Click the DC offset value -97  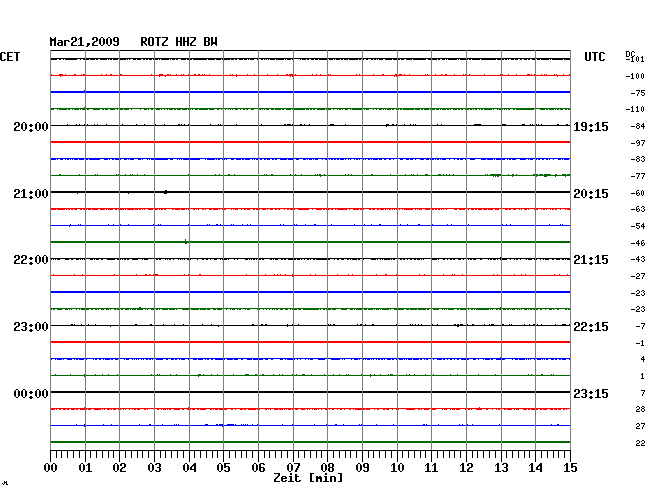click(638, 143)
